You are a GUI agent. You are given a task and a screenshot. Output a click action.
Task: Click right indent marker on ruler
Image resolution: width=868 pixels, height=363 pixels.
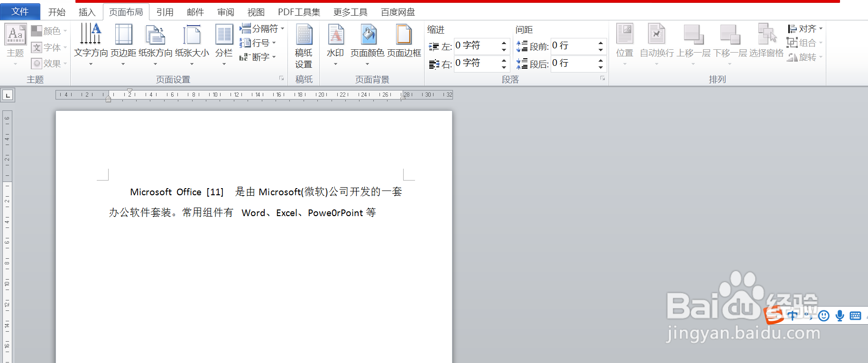click(x=403, y=98)
